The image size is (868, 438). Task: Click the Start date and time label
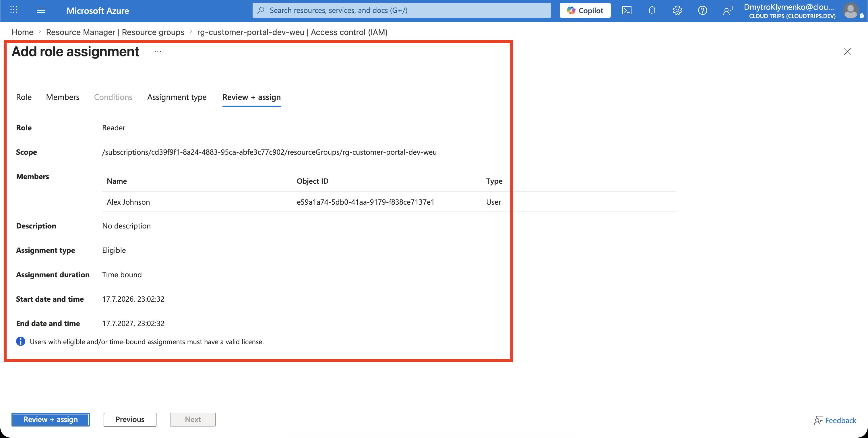point(50,299)
